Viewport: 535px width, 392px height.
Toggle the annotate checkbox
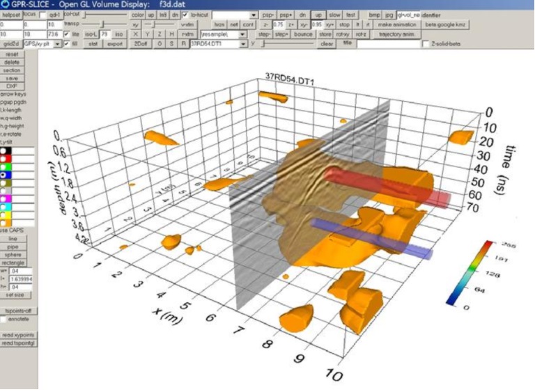pos(3,320)
